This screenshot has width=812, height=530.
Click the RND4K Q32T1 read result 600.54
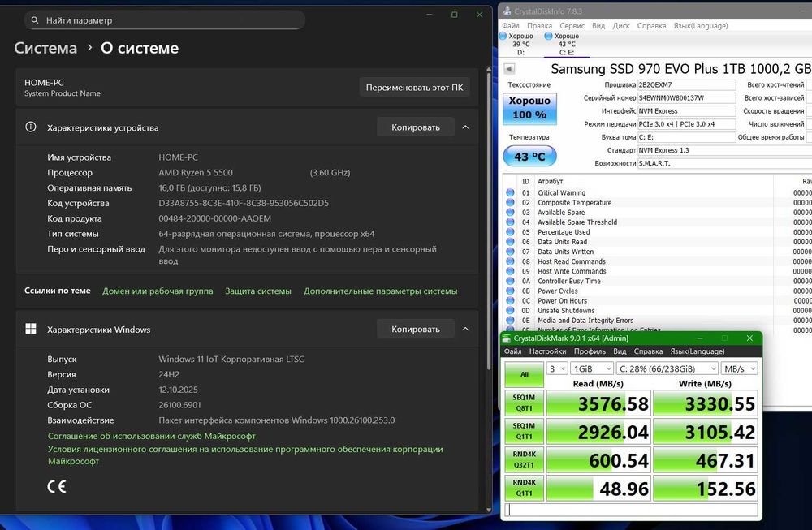(x=598, y=460)
